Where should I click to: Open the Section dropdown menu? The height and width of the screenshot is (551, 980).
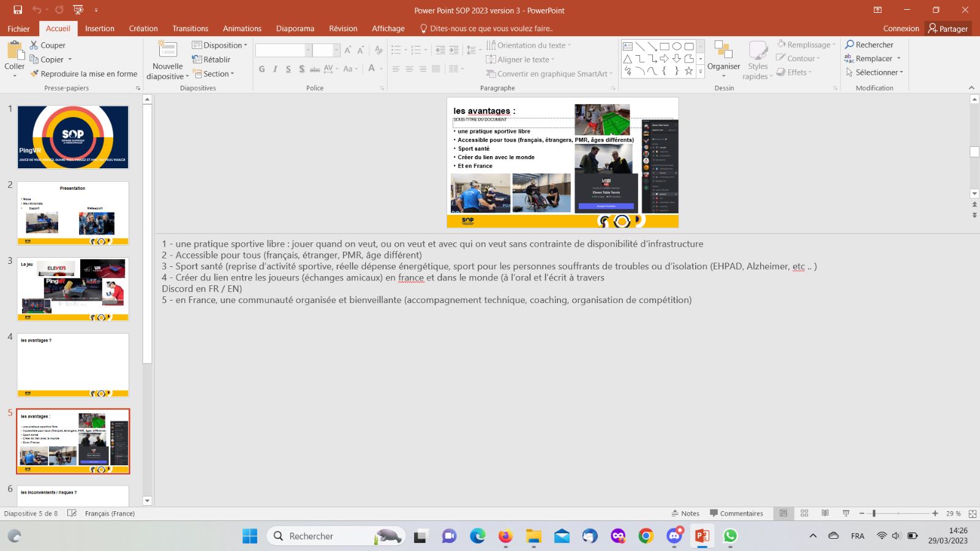[214, 74]
